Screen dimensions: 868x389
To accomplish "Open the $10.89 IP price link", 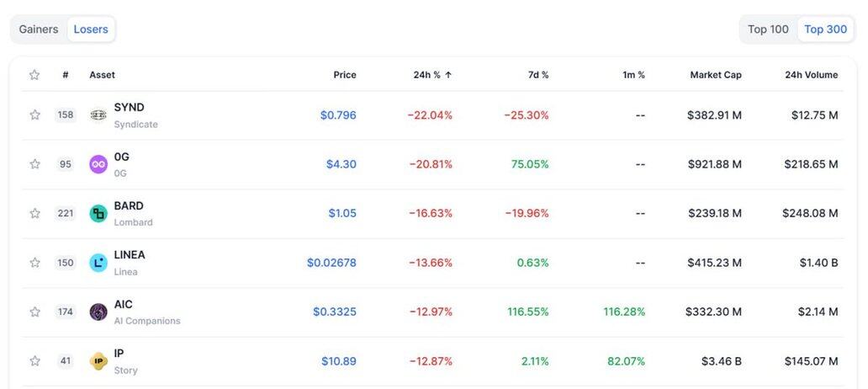I will pos(339,361).
